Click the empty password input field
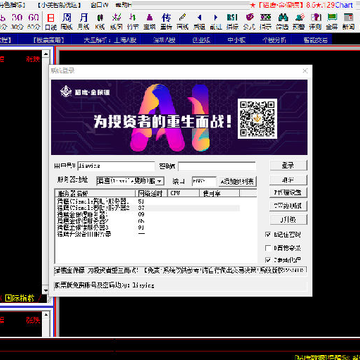The height and width of the screenshot is (360, 360). [x=217, y=166]
